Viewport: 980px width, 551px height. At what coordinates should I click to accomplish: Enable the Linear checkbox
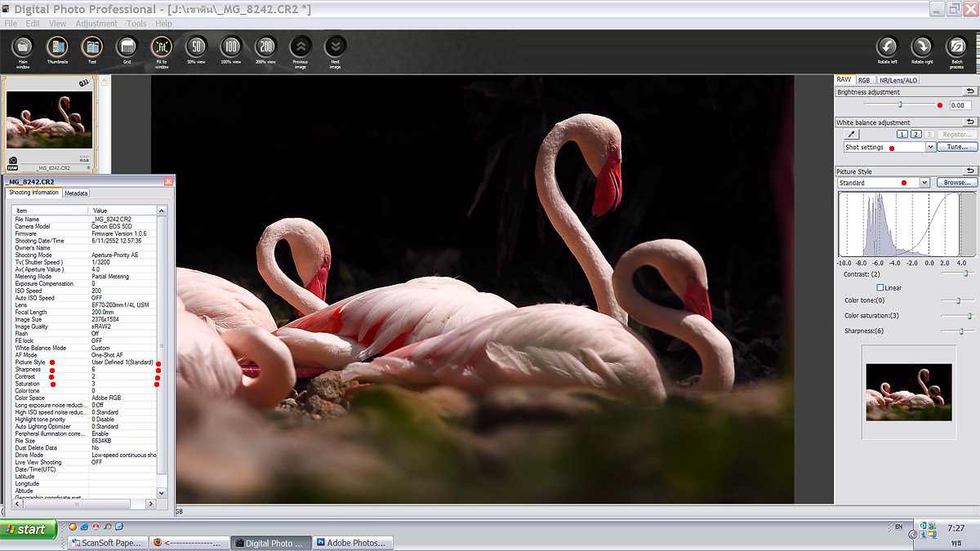880,288
